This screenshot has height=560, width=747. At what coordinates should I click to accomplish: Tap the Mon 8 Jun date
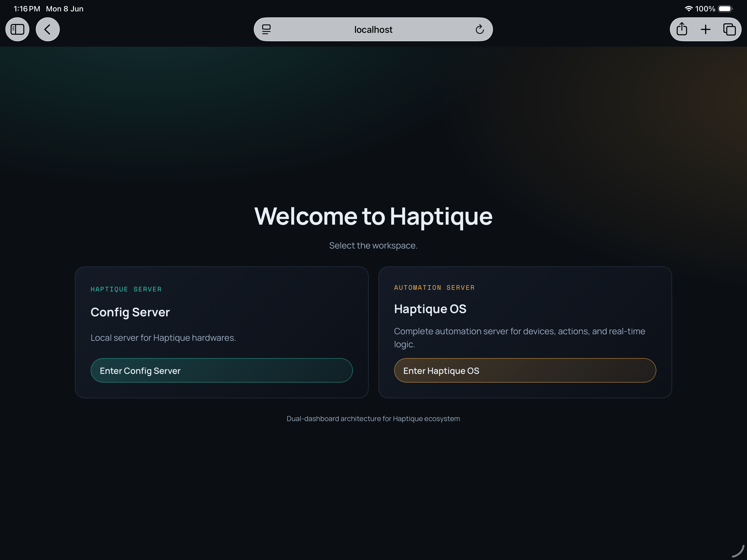65,9
